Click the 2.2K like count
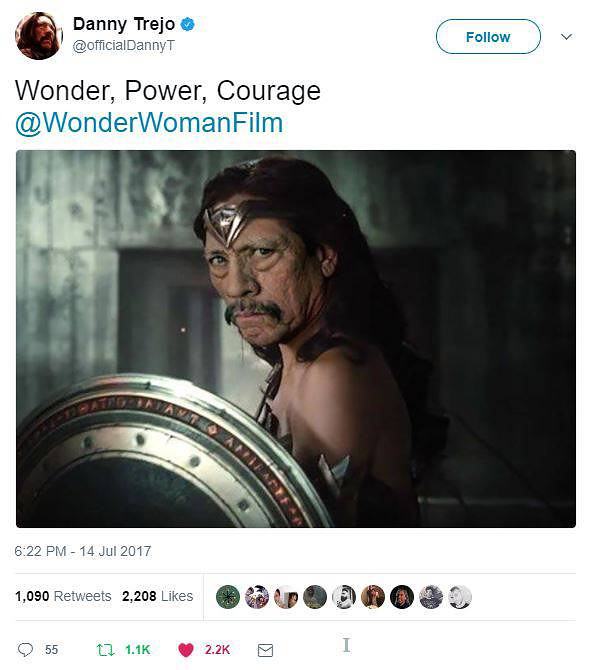 point(217,650)
